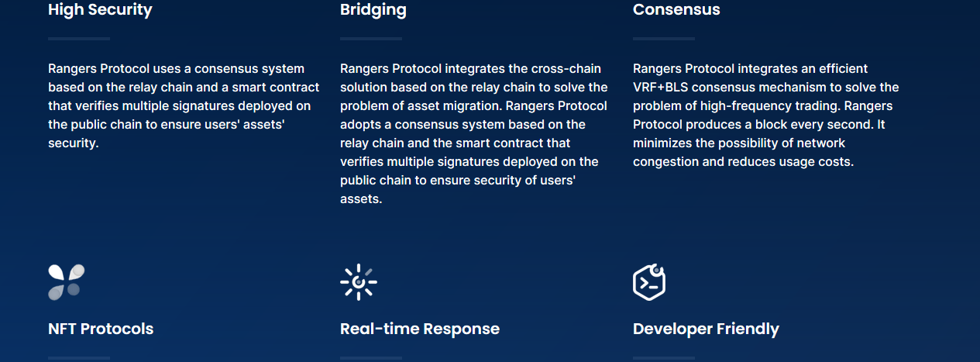The width and height of the screenshot is (980, 362).
Task: Select the Bridging heading
Action: tap(373, 10)
